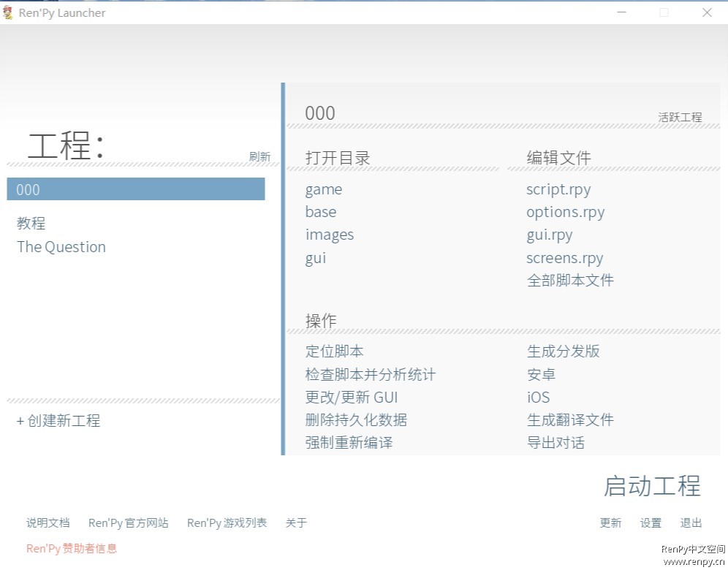
Task: Click 删除持久化数据
Action: pos(356,420)
